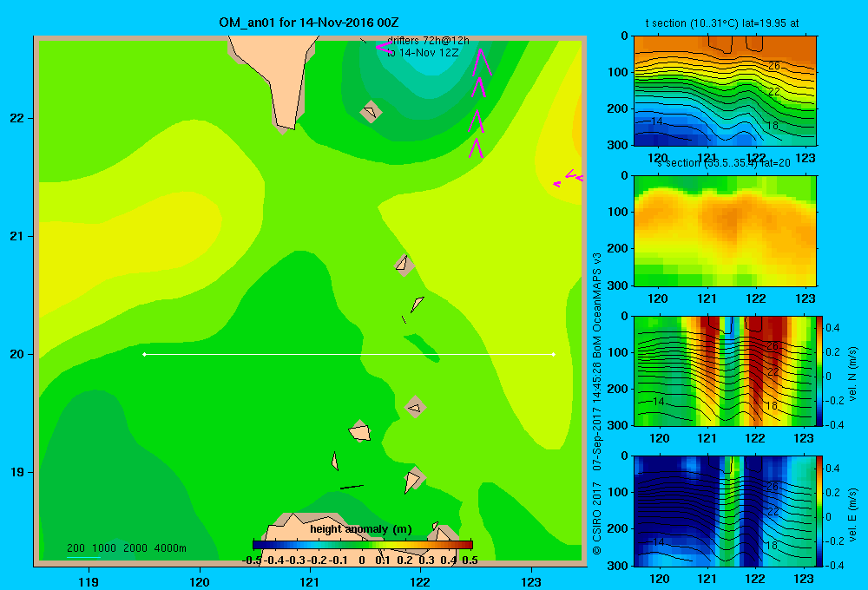Click the left endpoint marker of the white section line
This screenshot has width=868, height=590.
tap(144, 354)
